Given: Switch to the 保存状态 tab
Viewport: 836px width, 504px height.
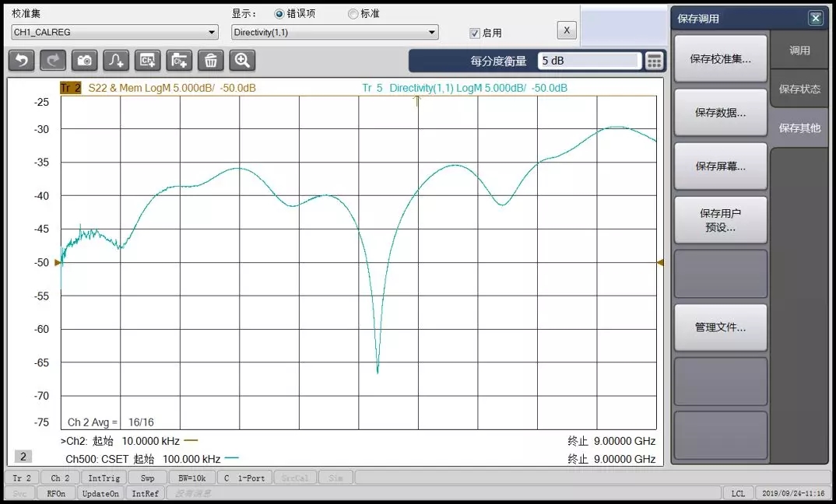Looking at the screenshot, I should (x=799, y=89).
